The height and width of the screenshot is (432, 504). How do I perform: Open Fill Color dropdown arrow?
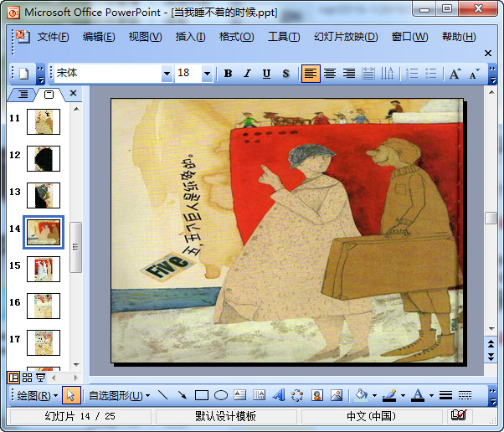pyautogui.click(x=374, y=395)
